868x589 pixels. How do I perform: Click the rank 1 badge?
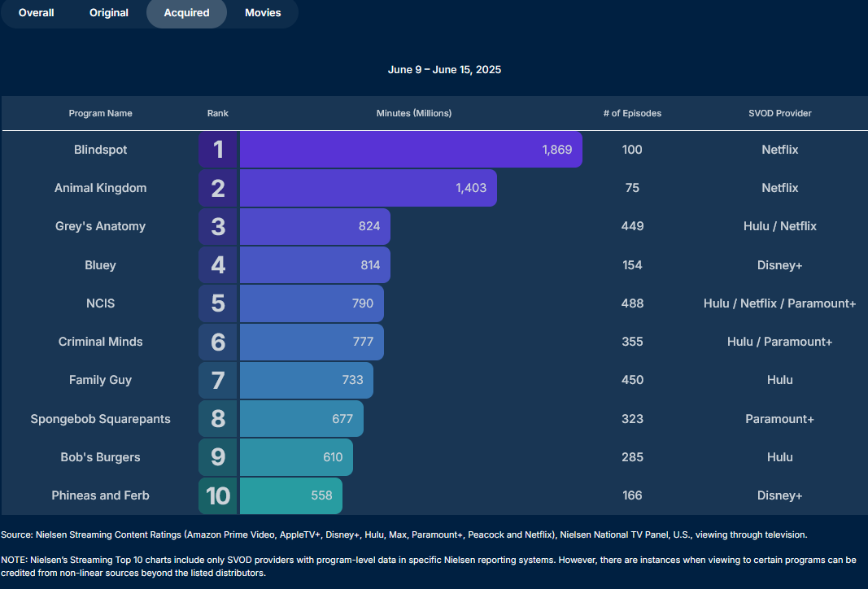coord(218,150)
